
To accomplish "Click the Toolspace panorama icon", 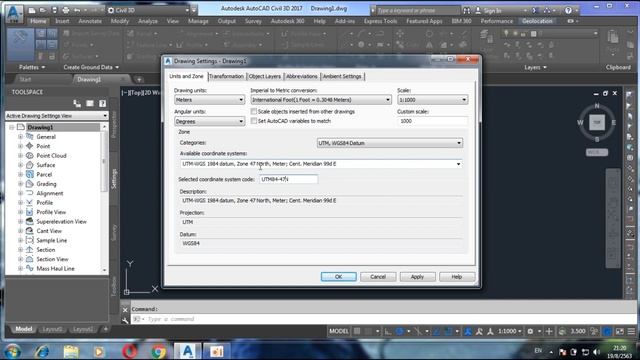I will point(90,104).
